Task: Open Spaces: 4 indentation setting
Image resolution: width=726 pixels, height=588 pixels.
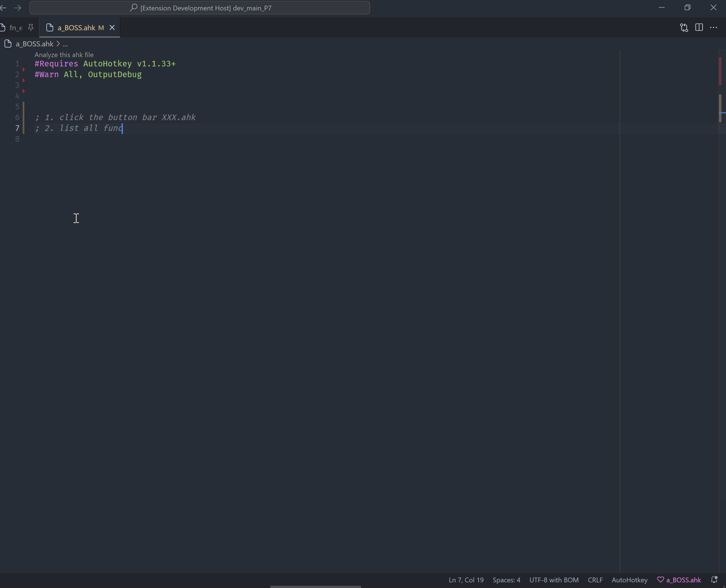Action: (x=506, y=580)
